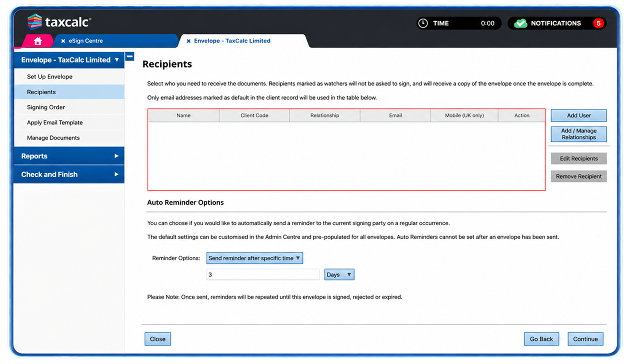Sort by the Name column header
This screenshot has height=364, width=628.
pyautogui.click(x=183, y=115)
